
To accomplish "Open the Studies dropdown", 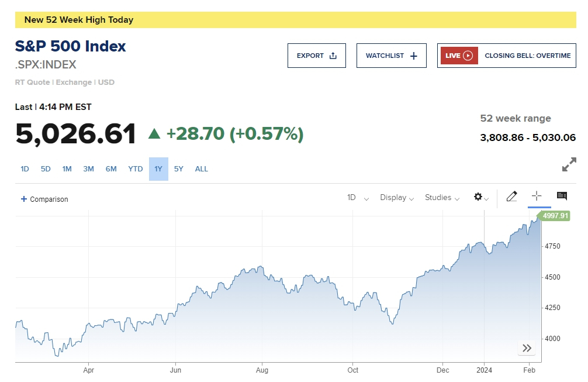I will coord(442,198).
